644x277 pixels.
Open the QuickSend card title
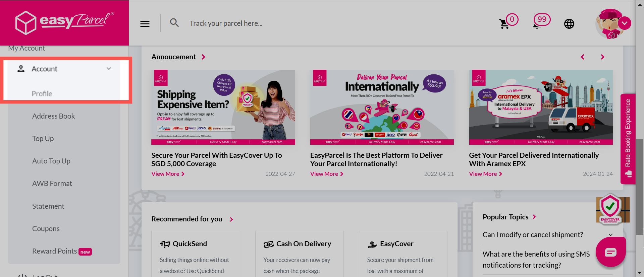(x=190, y=244)
